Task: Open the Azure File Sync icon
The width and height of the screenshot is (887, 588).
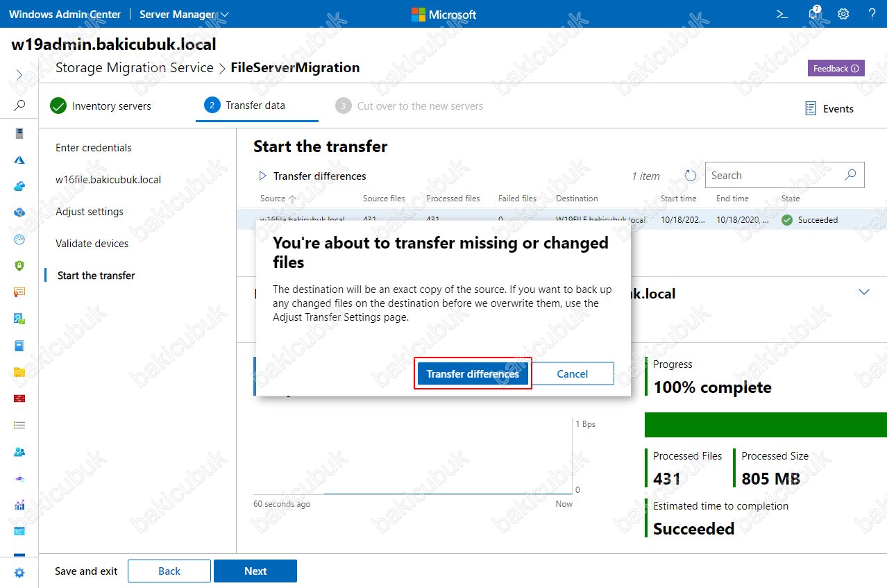Action: point(19,212)
